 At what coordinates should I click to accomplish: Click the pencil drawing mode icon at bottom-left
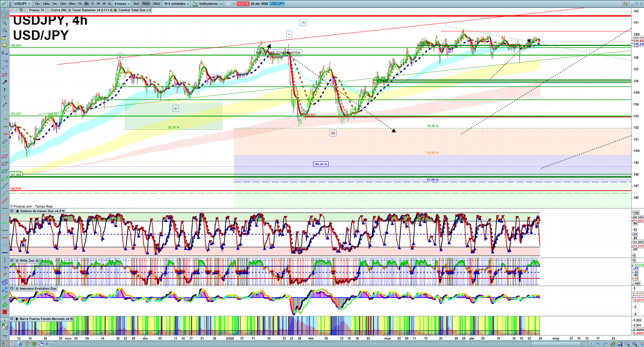click(5, 344)
